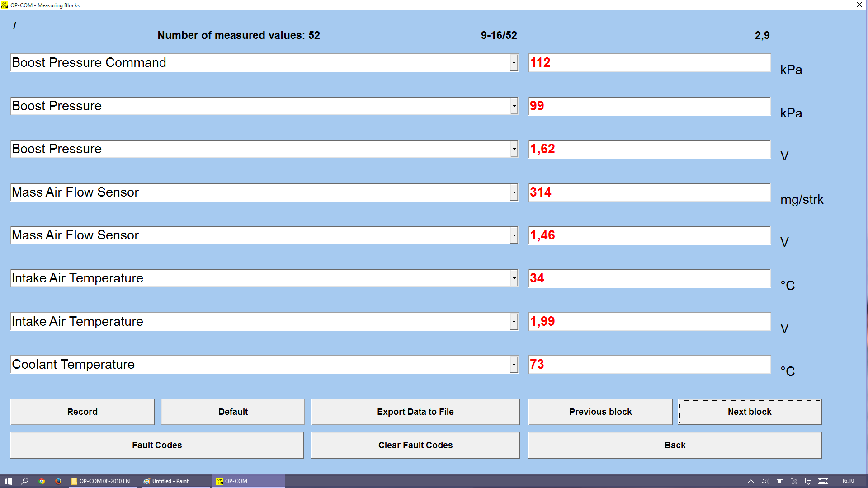Launch Firefox from the taskbar
Screen dimensions: 868x488
(58, 481)
